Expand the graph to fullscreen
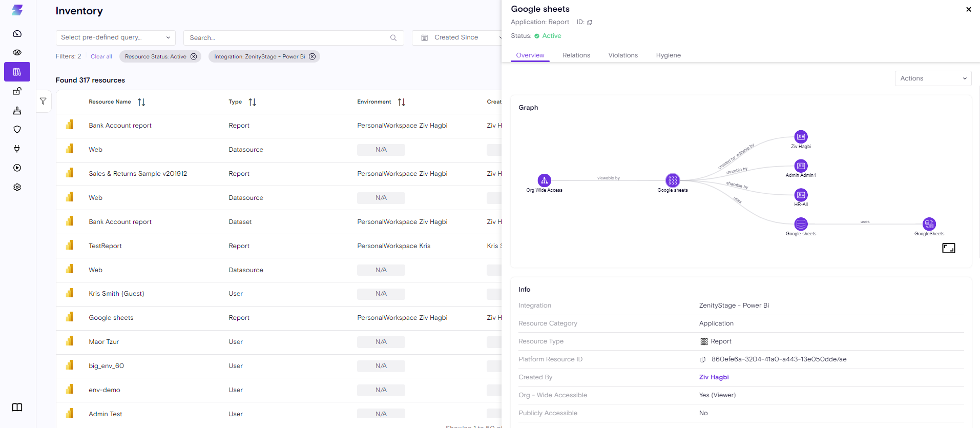 click(948, 248)
